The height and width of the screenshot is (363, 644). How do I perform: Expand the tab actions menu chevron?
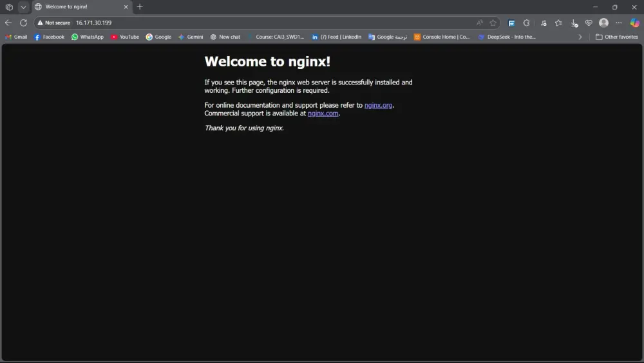click(x=23, y=7)
